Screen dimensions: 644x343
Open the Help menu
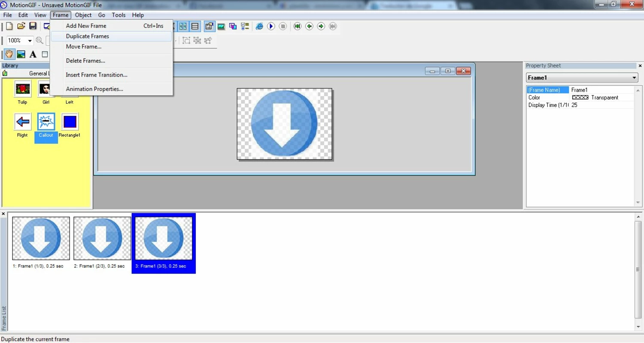(138, 15)
